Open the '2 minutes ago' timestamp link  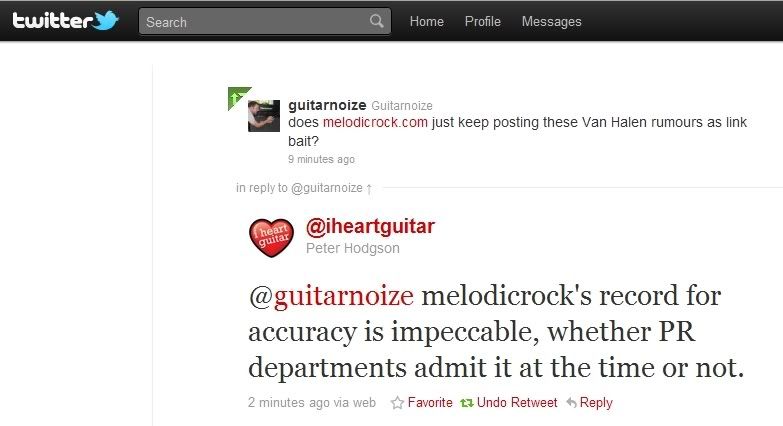click(x=289, y=403)
